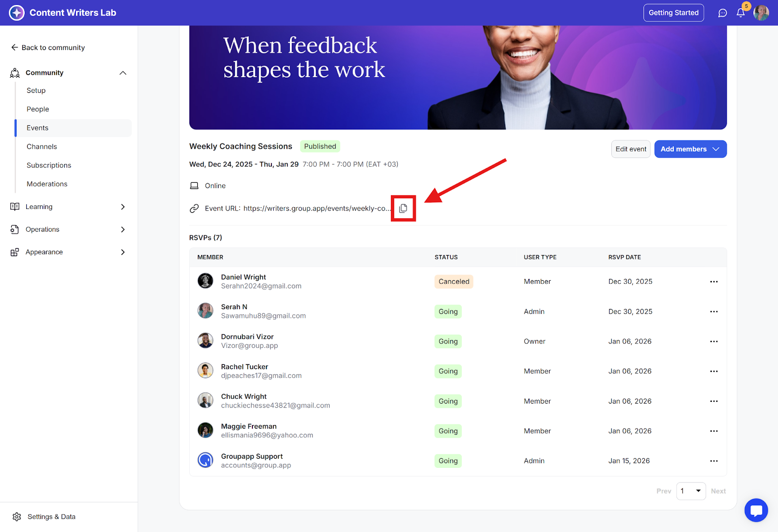Image resolution: width=778 pixels, height=532 pixels.
Task: Click the Learning book icon in sidebar
Action: click(15, 206)
